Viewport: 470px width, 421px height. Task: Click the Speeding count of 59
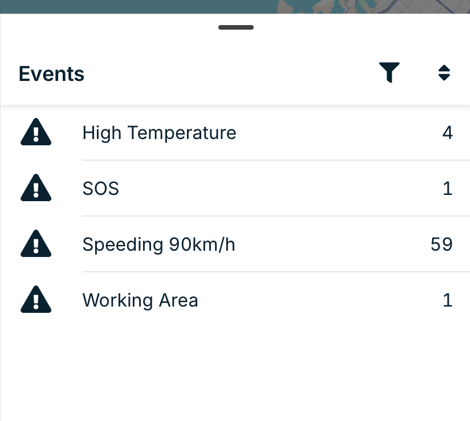tap(441, 244)
